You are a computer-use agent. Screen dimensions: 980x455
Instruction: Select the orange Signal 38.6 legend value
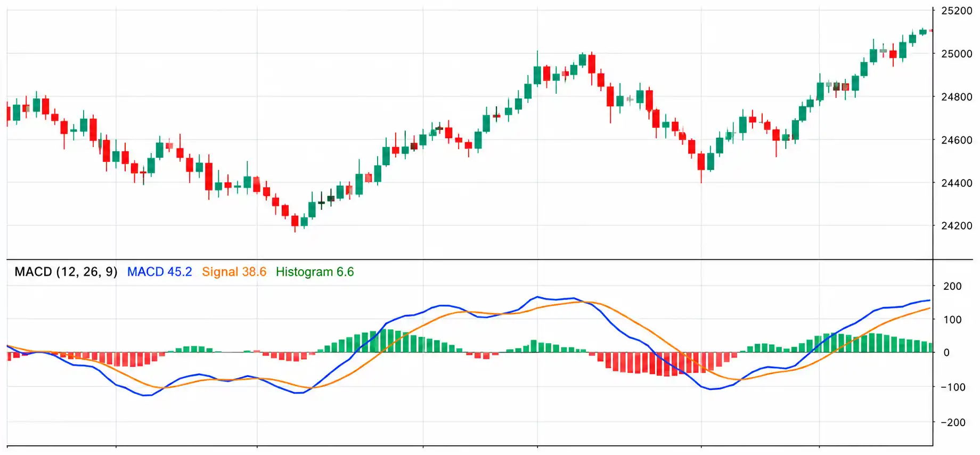234,272
